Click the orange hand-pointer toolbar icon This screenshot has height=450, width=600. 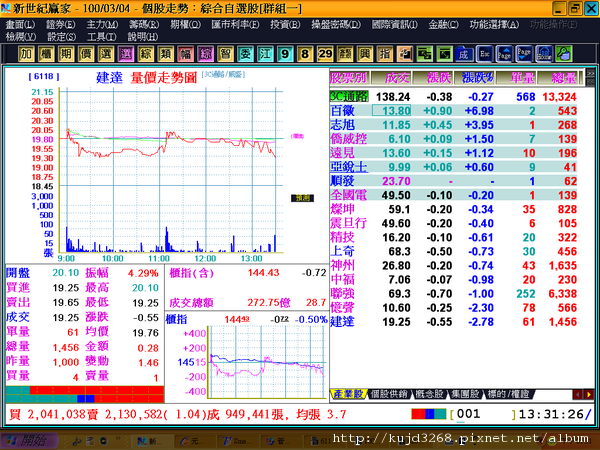tap(404, 54)
